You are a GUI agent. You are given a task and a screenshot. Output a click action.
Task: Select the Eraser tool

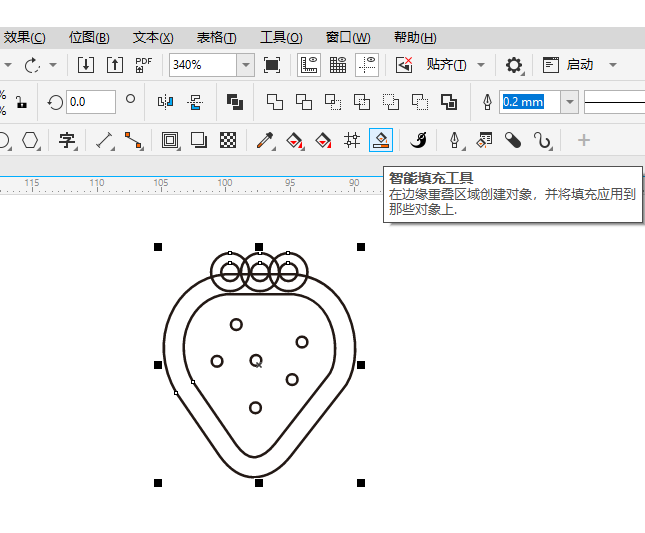[x=513, y=141]
